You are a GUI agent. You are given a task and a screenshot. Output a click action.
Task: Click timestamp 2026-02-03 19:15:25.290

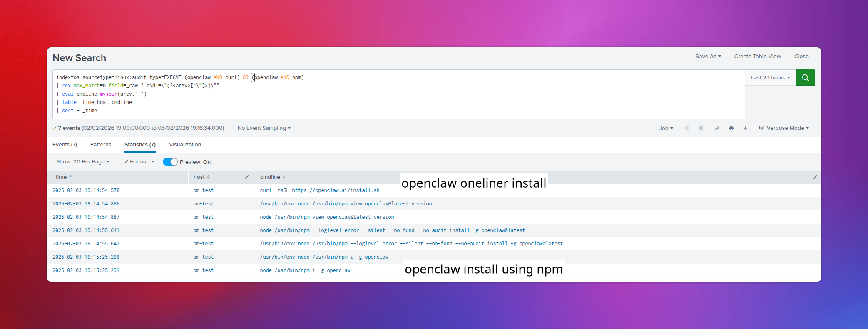tap(86, 257)
